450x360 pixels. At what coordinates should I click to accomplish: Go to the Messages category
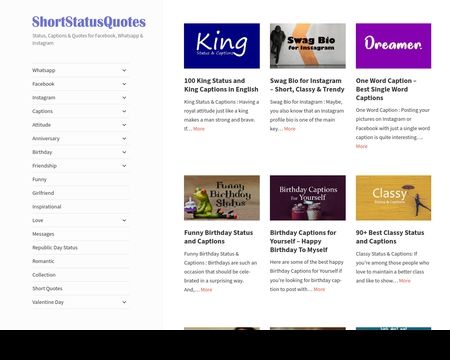point(43,234)
